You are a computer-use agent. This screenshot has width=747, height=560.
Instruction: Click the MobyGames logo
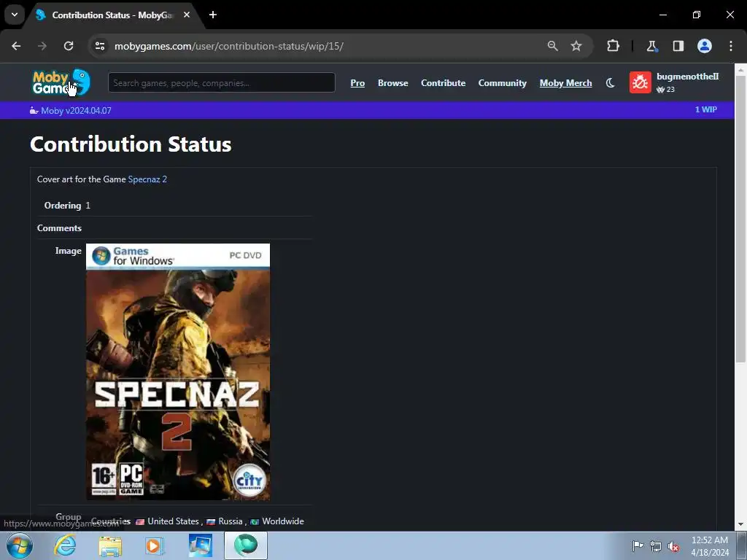tap(61, 82)
